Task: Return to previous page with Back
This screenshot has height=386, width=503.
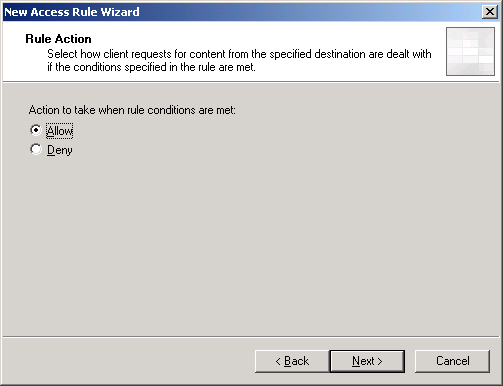Action: click(292, 361)
